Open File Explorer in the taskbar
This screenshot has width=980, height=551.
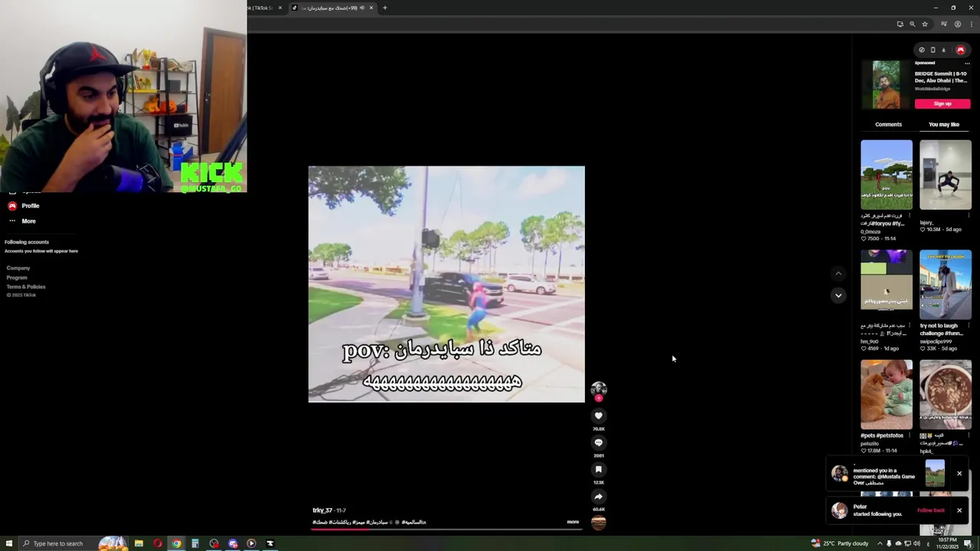coord(139,543)
